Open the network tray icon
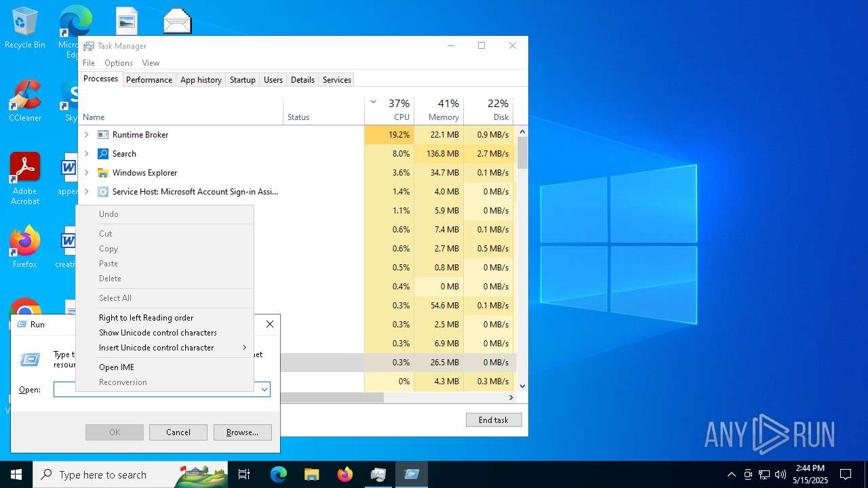 [764, 474]
